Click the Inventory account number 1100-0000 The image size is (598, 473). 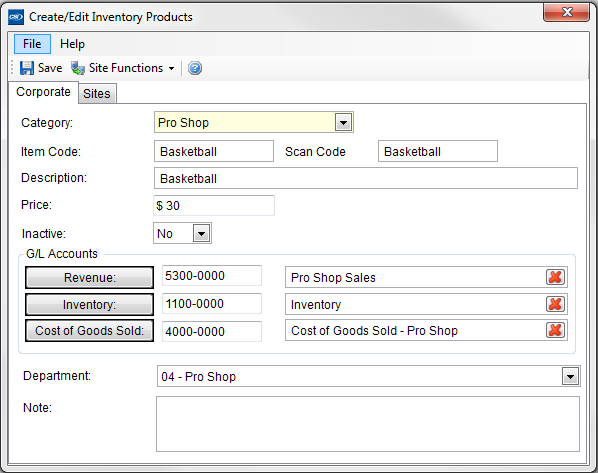coord(212,304)
